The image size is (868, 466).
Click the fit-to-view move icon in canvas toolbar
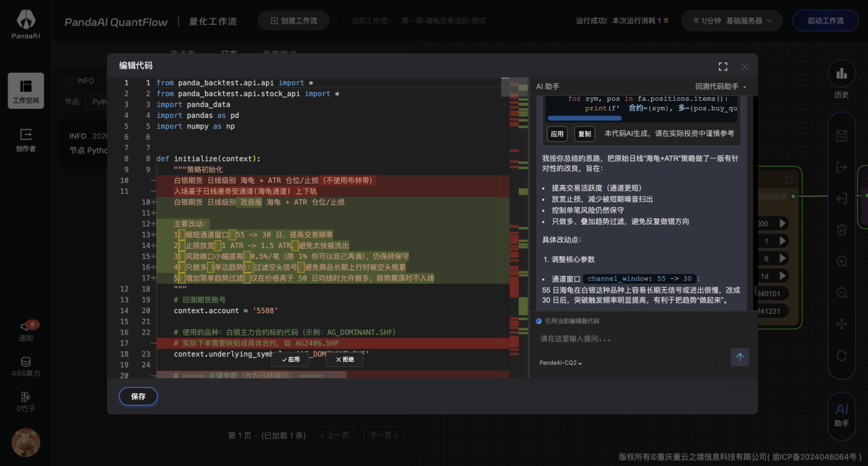coord(842,324)
